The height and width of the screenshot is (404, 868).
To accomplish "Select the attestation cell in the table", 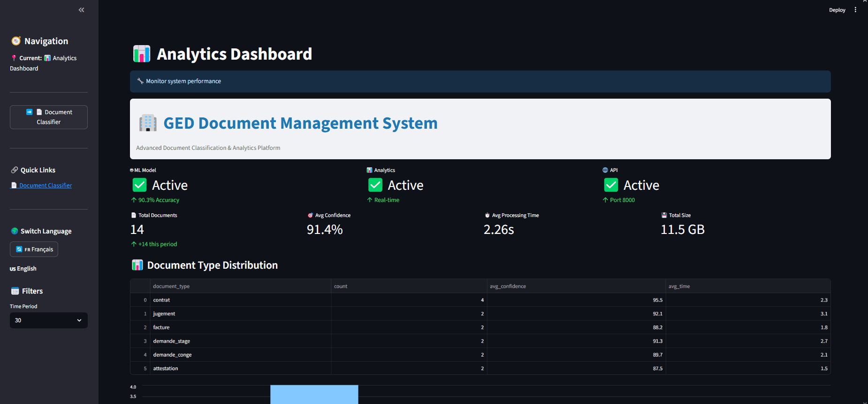I will tap(240, 368).
